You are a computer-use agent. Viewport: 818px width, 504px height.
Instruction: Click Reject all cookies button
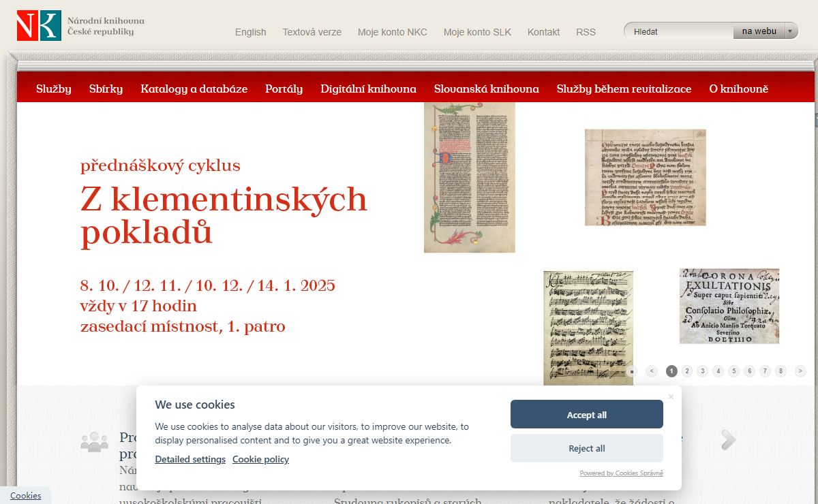pos(587,448)
